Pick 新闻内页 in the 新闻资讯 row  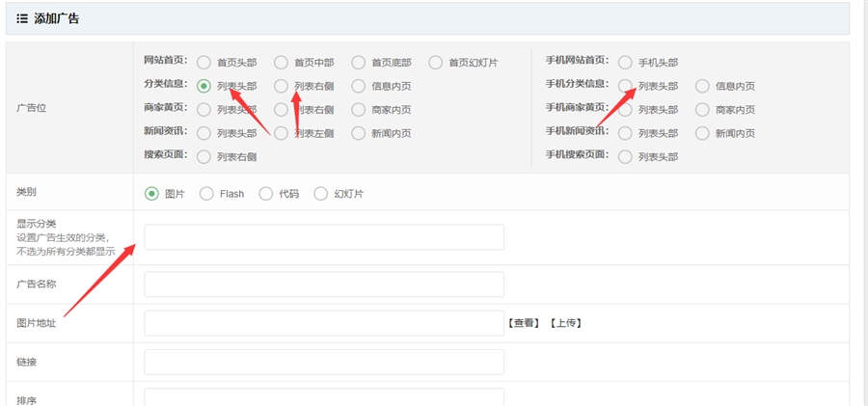click(x=359, y=133)
